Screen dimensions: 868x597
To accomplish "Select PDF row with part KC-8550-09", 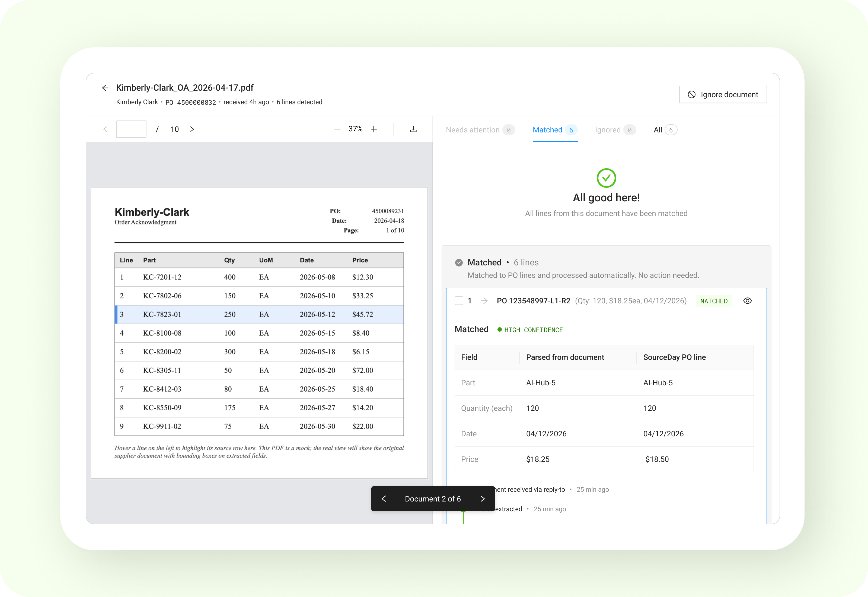I will pyautogui.click(x=259, y=408).
